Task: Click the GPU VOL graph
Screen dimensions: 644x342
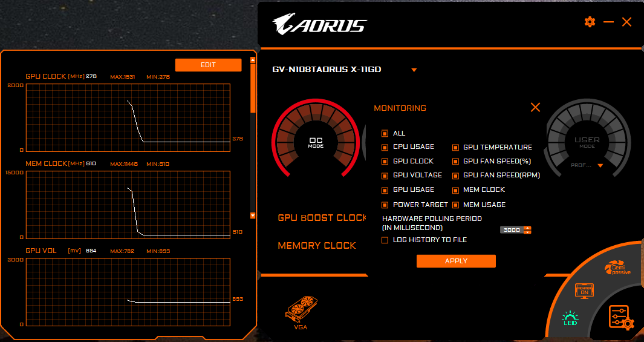Action: [128, 292]
